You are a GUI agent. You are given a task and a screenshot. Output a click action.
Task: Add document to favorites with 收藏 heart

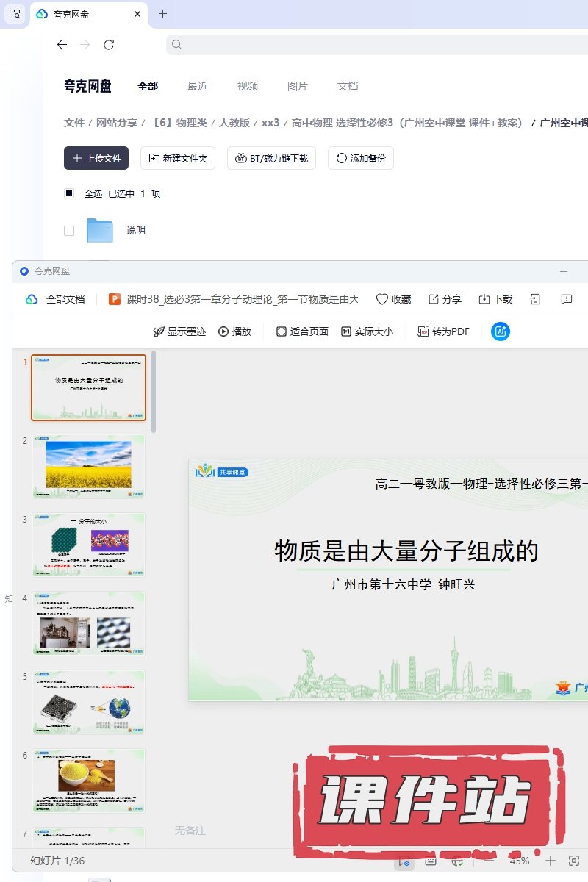(x=382, y=299)
